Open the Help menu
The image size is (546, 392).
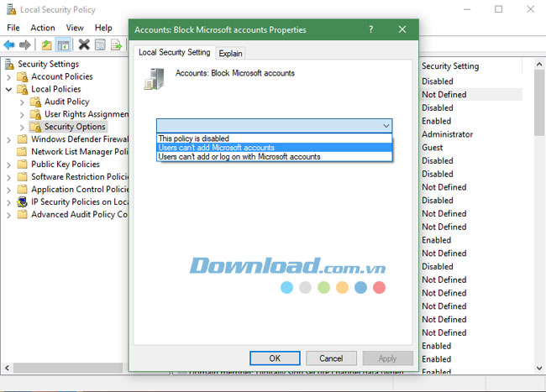(x=103, y=28)
